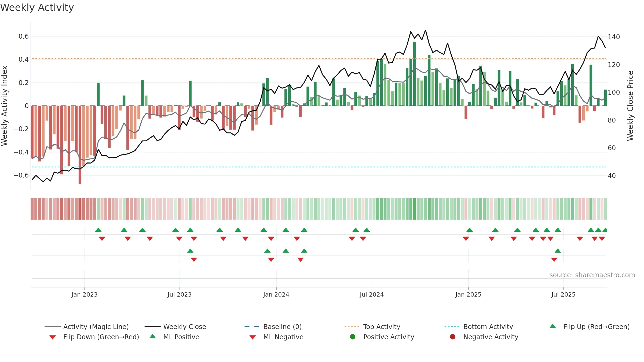Click the Jul 2023 axis label
Viewport: 644px width, 362px height.
180,294
